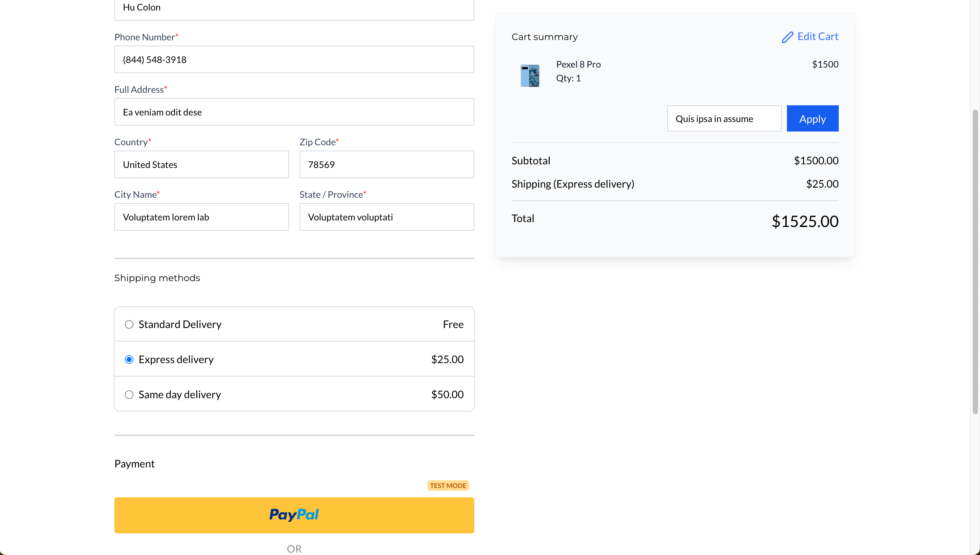The height and width of the screenshot is (555, 980).
Task: Click the Free price on Standard Delivery row
Action: pyautogui.click(x=453, y=324)
